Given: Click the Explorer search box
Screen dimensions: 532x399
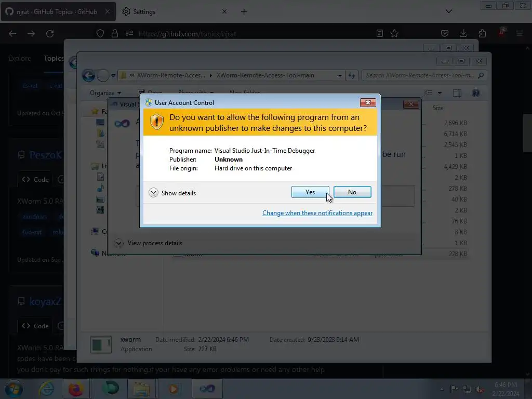Looking at the screenshot, I should 424,75.
